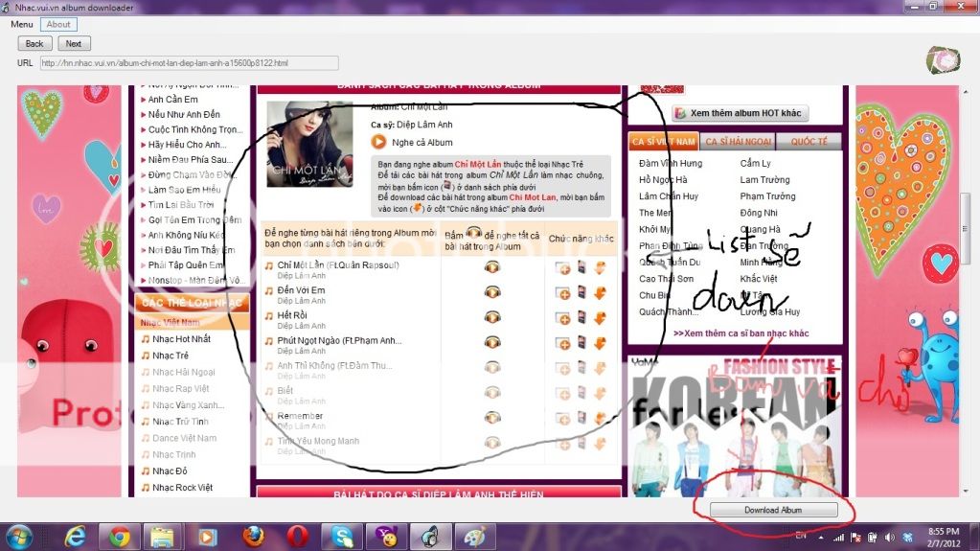Viewport: 980px width, 551px height.
Task: Listen to Tình Yêu Mong Manh headphone icon
Action: click(492, 442)
